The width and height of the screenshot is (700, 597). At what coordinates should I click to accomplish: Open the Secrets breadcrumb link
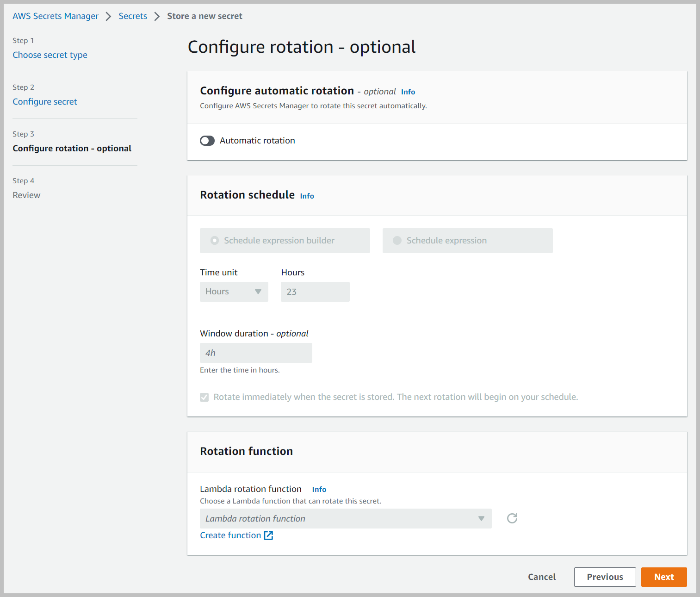point(133,16)
